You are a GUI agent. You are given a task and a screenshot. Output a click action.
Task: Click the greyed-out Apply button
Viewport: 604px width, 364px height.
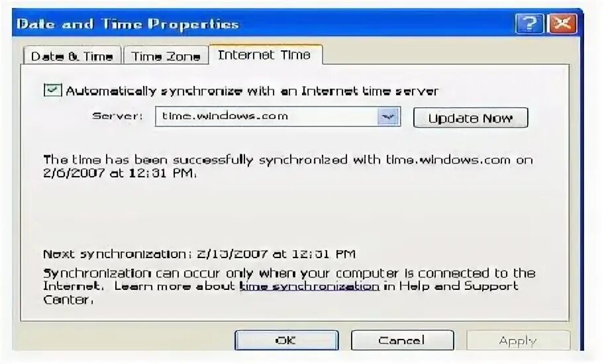pyautogui.click(x=518, y=340)
